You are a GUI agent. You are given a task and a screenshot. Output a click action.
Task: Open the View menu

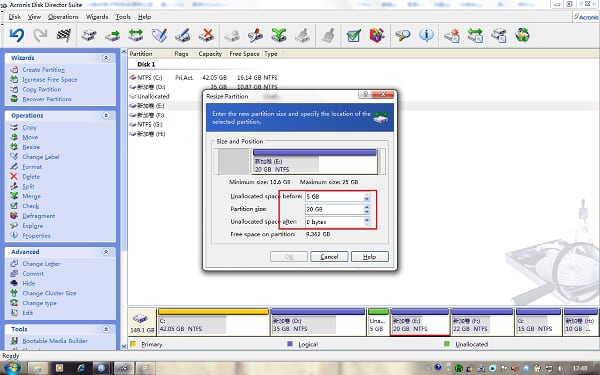click(x=34, y=17)
